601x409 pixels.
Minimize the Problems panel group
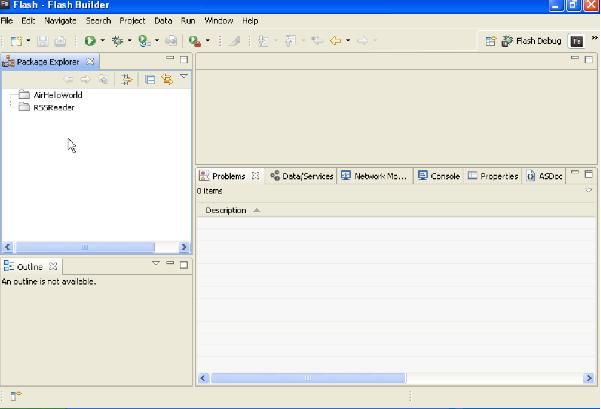[x=575, y=172]
